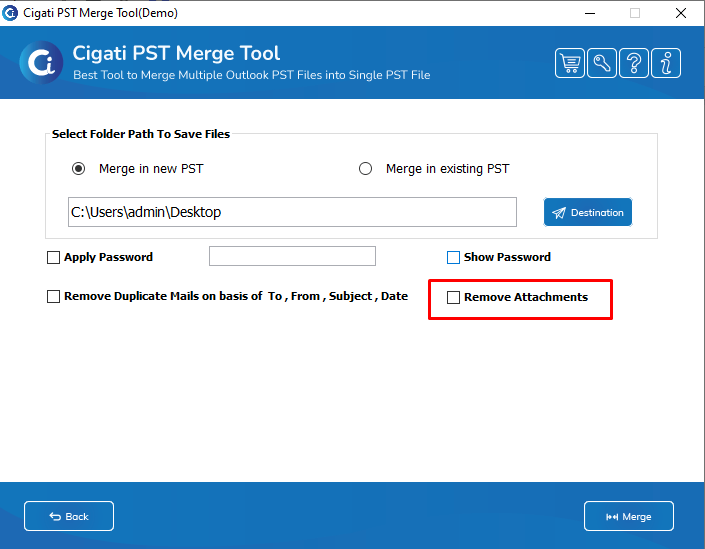Minimize the PST Merge Tool window
The height and width of the screenshot is (549, 705).
(x=590, y=13)
